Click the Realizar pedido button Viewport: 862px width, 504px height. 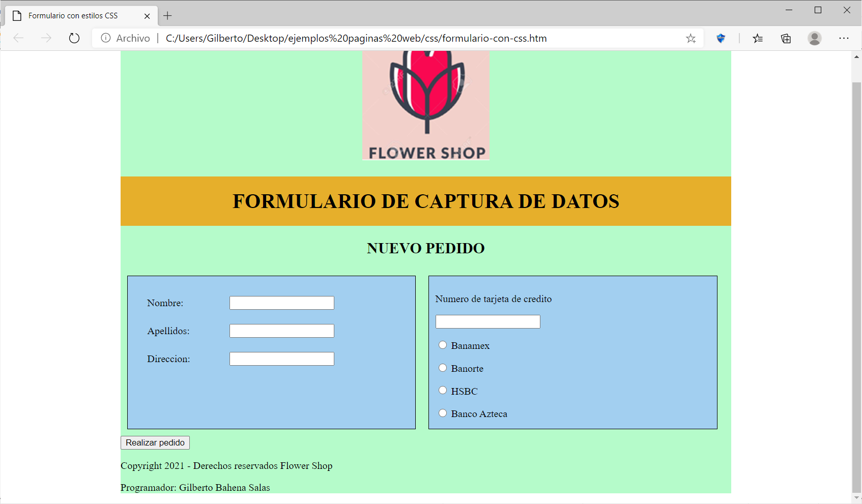click(155, 442)
